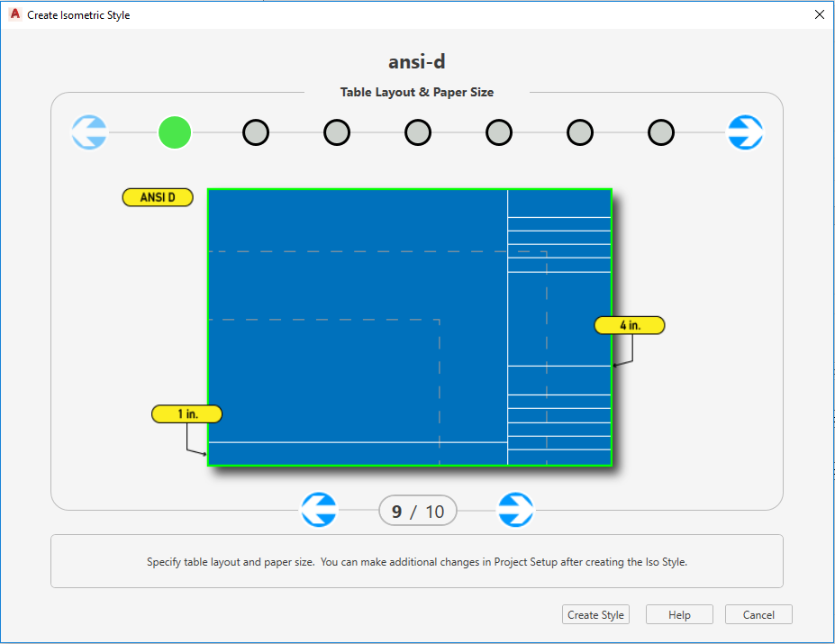This screenshot has height=644, width=835.
Task: Jump to the fourth wizard step circle
Action: [418, 132]
